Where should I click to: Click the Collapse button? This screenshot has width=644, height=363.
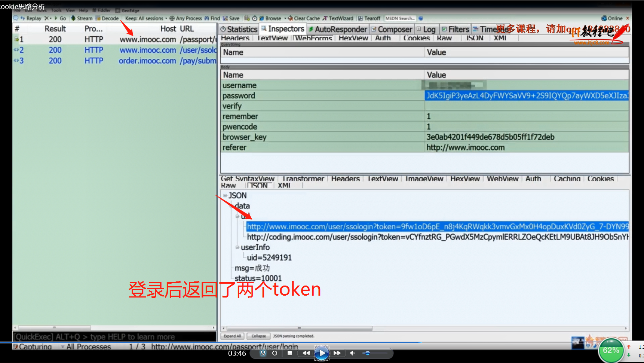click(258, 336)
